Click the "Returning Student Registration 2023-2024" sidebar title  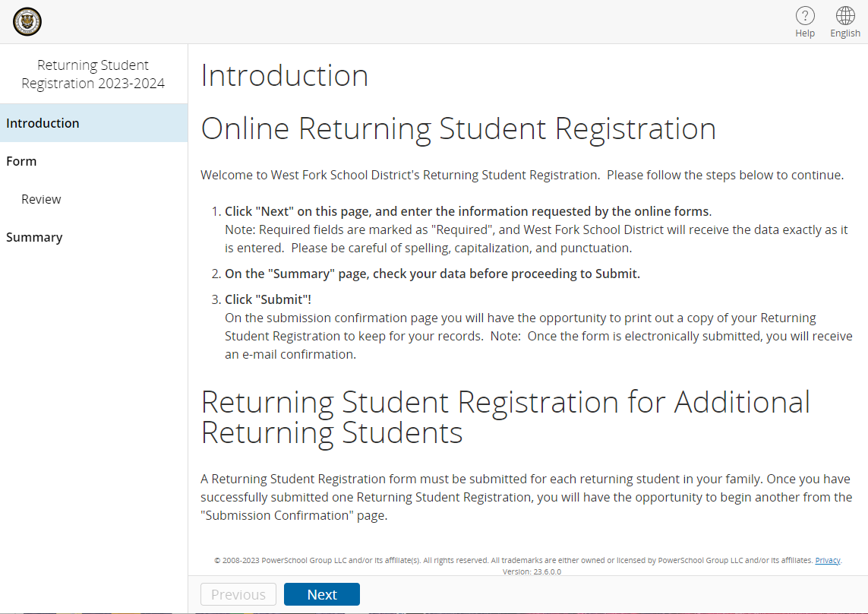click(x=93, y=74)
